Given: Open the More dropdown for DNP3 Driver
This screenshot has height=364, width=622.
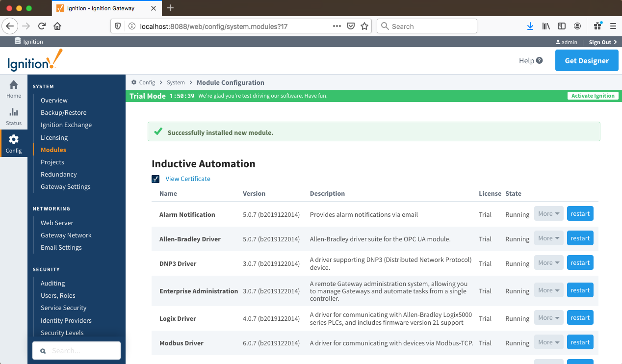Looking at the screenshot, I should (x=548, y=263).
